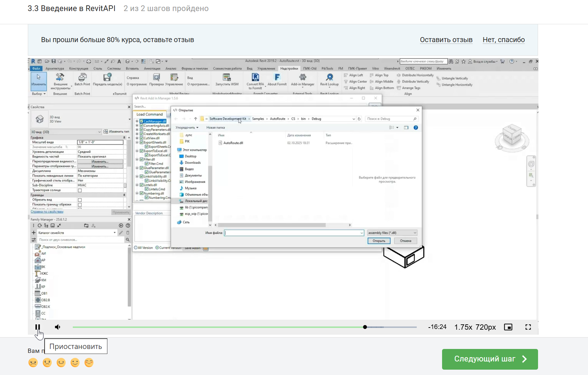Dismiss the review prompt with Нет, спасибо
588x375 pixels.
click(x=503, y=40)
